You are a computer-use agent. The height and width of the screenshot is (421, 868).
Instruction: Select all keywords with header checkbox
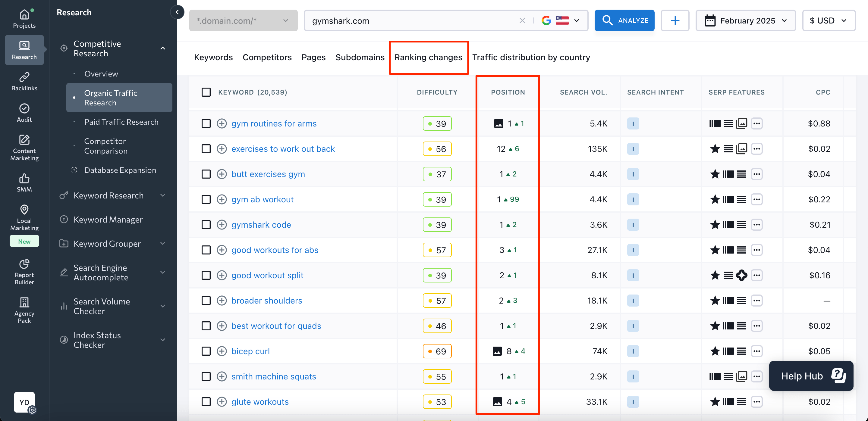tap(206, 92)
